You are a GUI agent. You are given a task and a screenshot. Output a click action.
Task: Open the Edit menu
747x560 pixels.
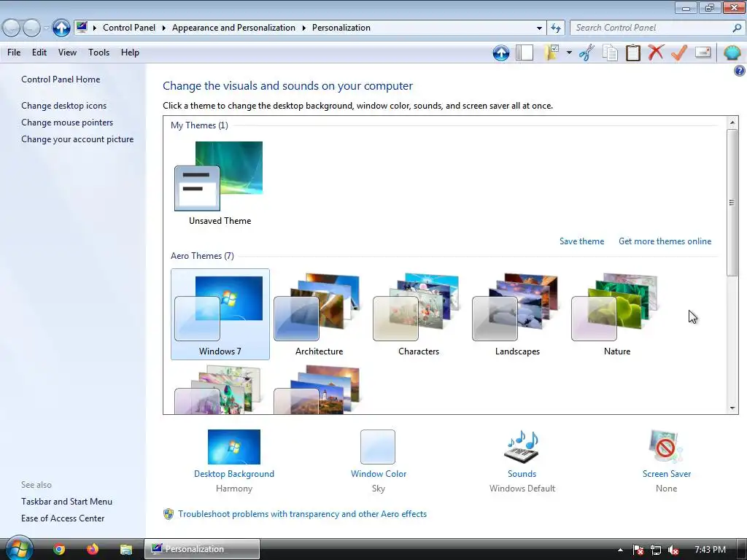point(39,52)
